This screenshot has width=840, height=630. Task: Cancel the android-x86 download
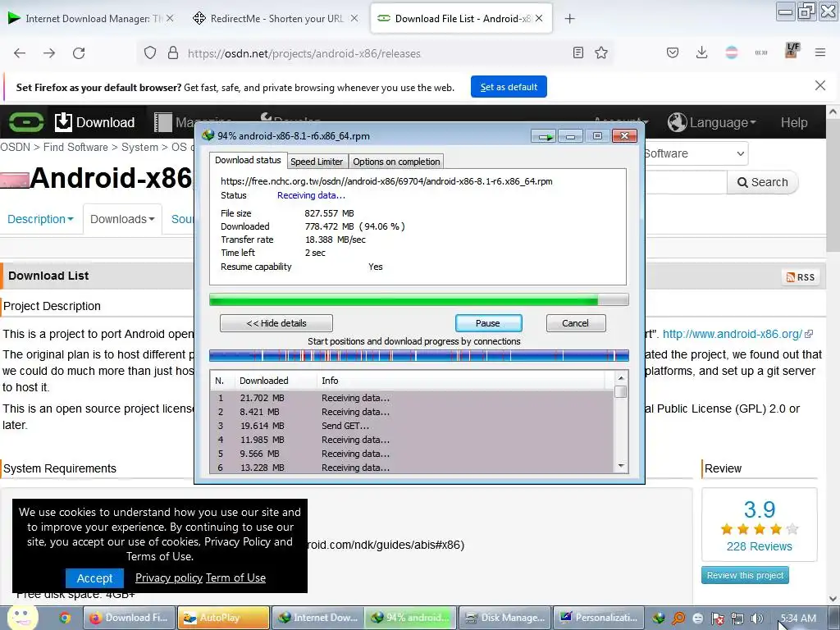click(x=575, y=323)
